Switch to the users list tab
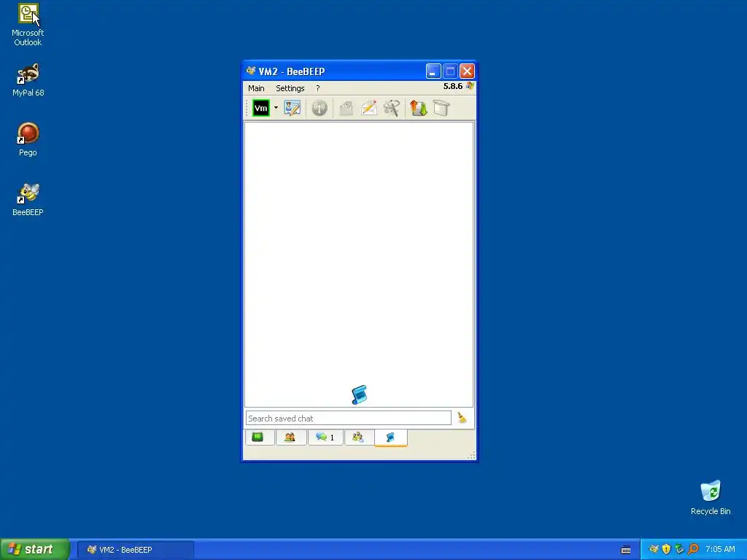 click(x=290, y=437)
